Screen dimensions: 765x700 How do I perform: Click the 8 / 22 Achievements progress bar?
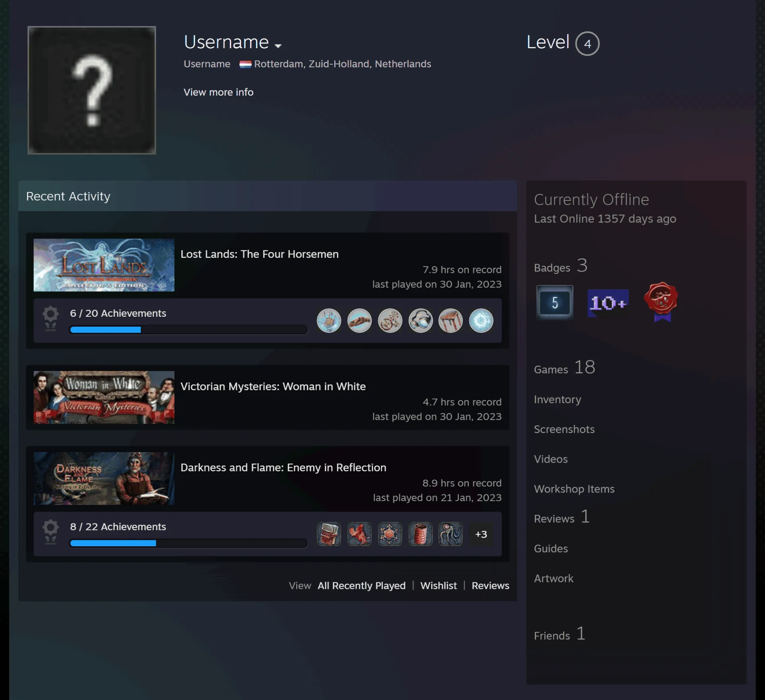(188, 543)
